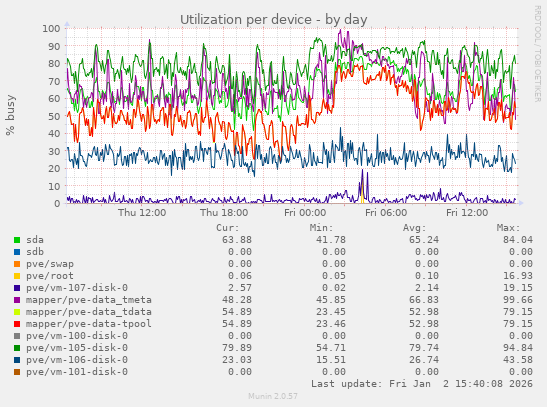
Task: Click the Avg: column header
Action: point(415,228)
